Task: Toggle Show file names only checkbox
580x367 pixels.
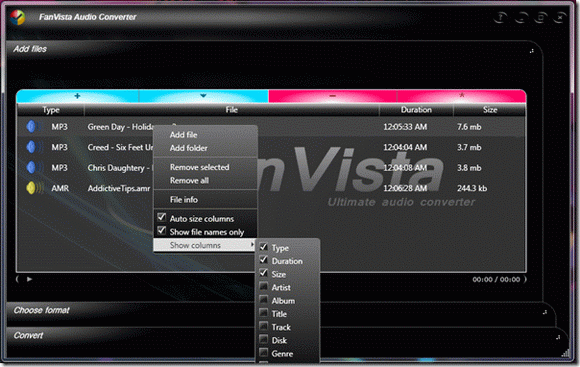Action: (162, 231)
